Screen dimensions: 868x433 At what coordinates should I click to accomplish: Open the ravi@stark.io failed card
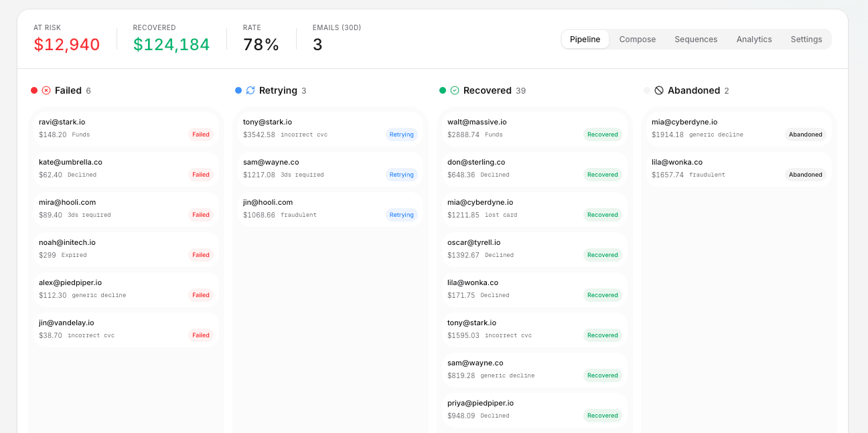click(126, 128)
